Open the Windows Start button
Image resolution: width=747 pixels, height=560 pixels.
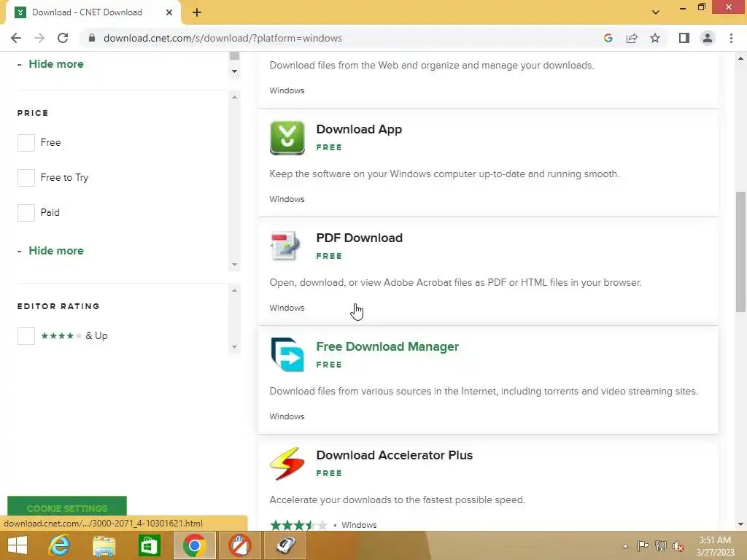coord(18,545)
